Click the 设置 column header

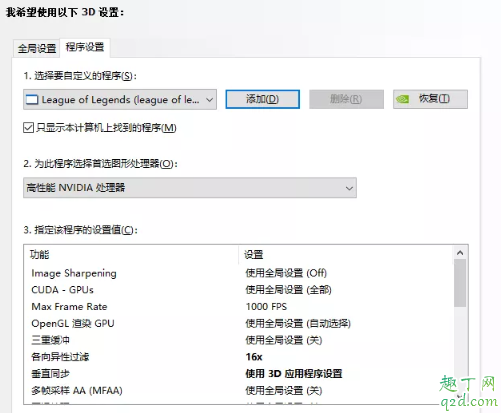pos(346,255)
